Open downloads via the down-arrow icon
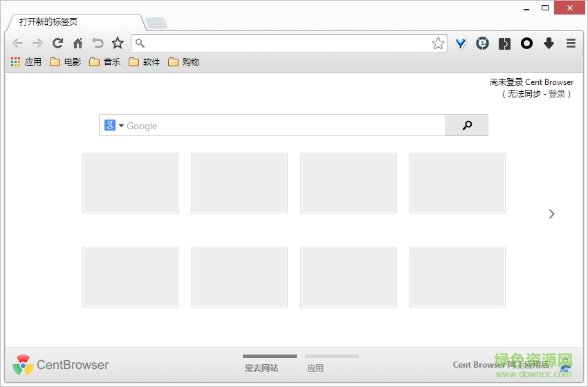 (549, 44)
